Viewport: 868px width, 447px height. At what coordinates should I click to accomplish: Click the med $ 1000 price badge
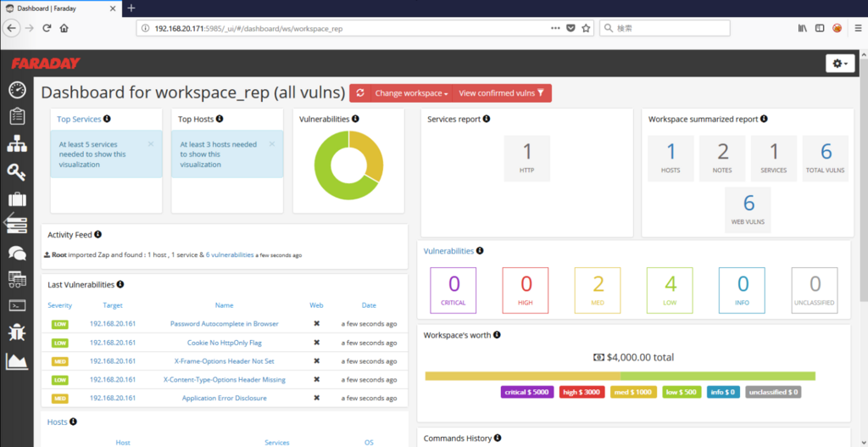[x=634, y=392]
